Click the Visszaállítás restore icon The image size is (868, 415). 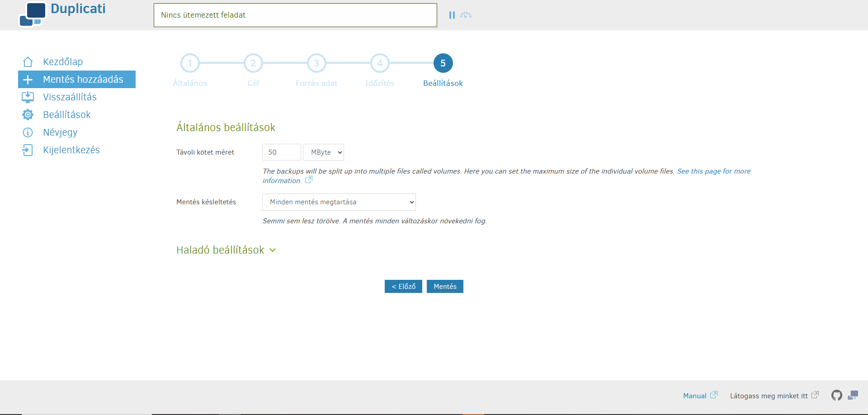(x=28, y=97)
